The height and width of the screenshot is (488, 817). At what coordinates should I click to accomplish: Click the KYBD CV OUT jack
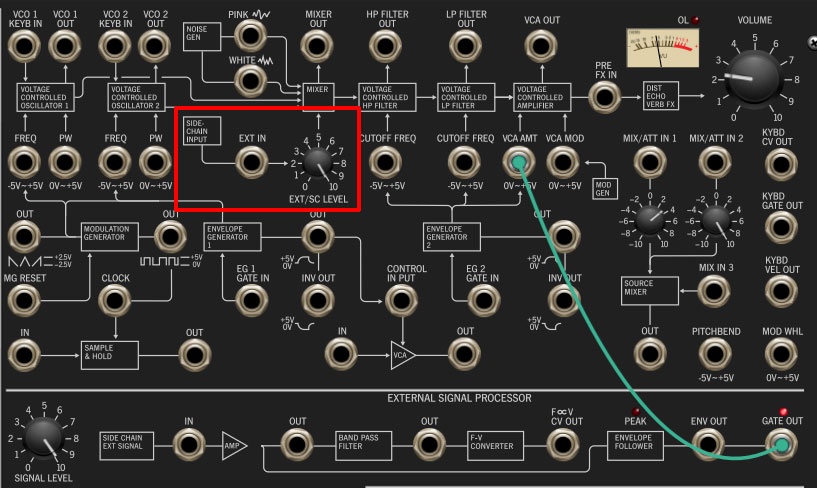coord(781,165)
